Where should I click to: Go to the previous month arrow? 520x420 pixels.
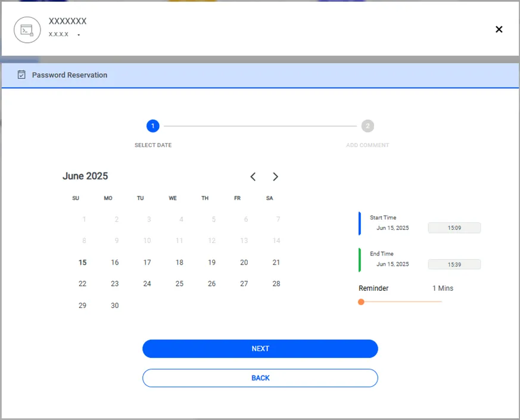(x=253, y=176)
